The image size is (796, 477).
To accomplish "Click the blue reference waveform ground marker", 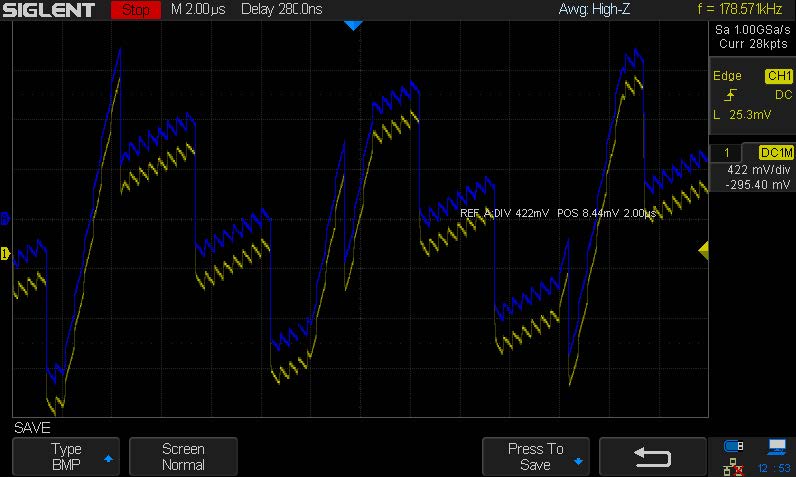I will [5, 218].
